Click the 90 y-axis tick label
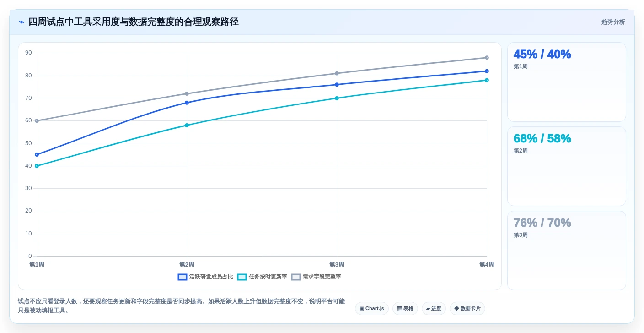Viewport: 644px width, 333px height. click(x=28, y=53)
